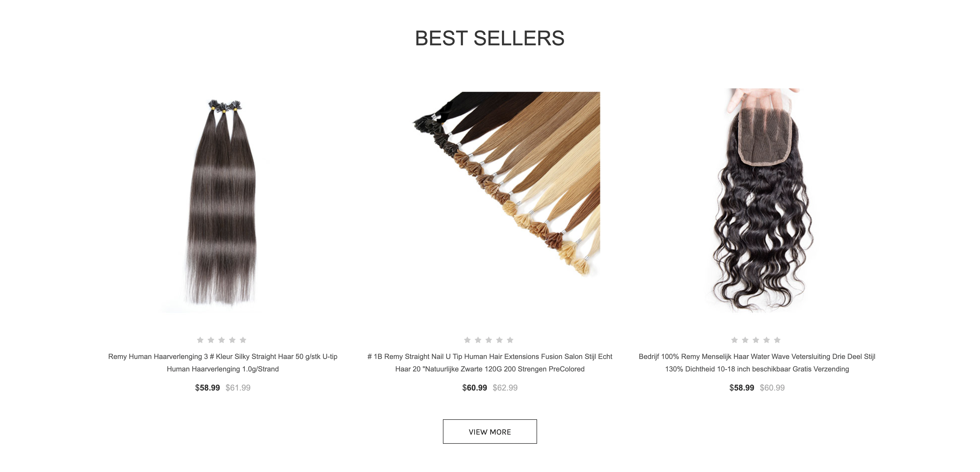Click fifth star under the U-tip product

243,340
